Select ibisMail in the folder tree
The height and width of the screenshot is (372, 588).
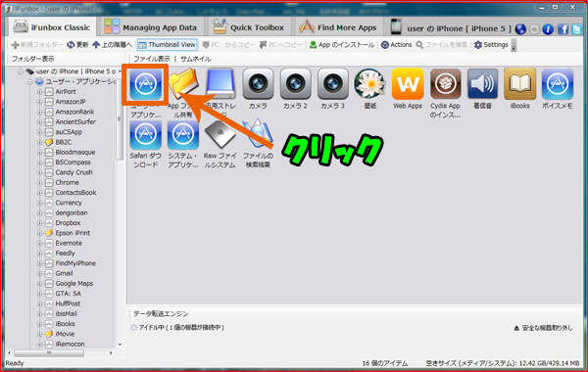click(x=66, y=314)
